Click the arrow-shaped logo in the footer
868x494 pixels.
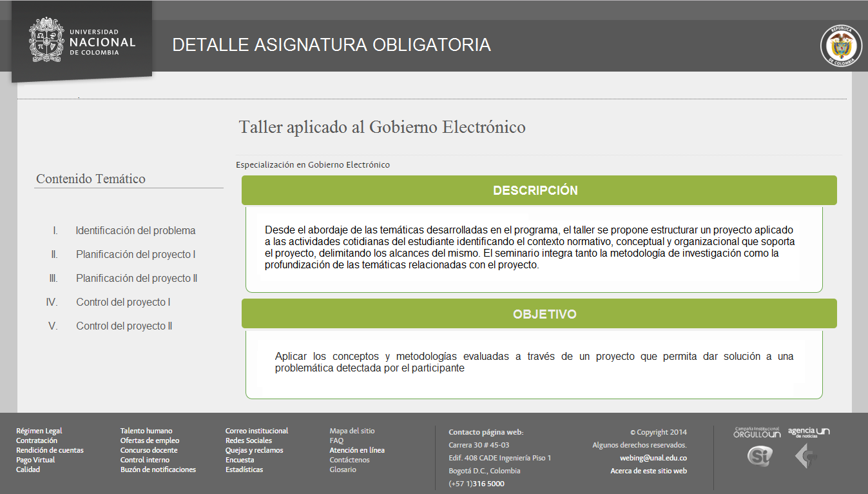tap(805, 457)
